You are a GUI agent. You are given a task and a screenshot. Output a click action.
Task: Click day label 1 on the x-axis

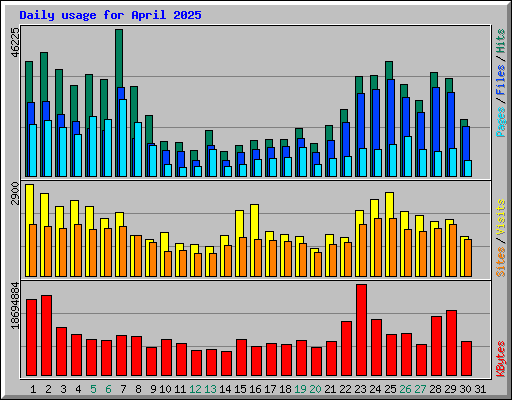[x=33, y=389]
